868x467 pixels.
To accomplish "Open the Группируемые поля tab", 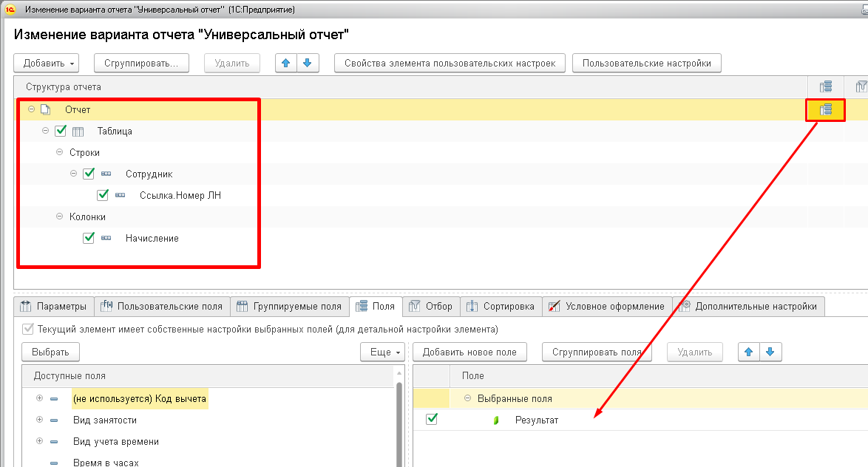I will (x=290, y=307).
